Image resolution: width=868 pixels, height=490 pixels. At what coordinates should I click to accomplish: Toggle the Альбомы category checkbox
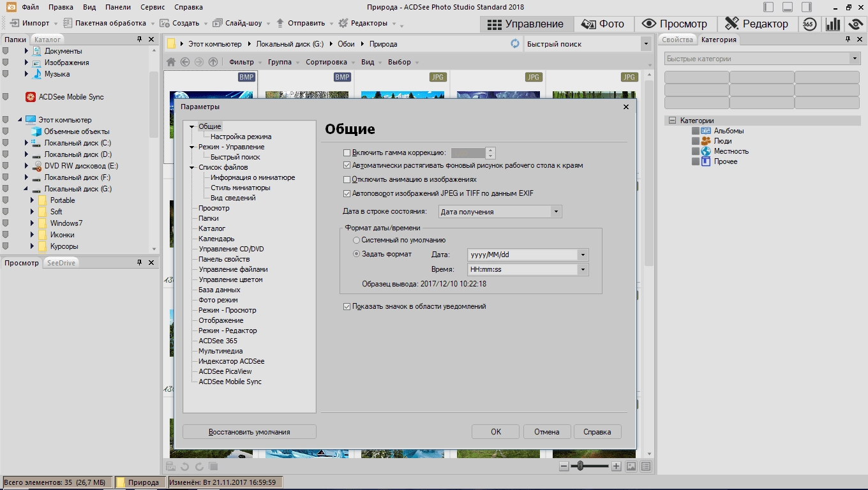pos(696,131)
